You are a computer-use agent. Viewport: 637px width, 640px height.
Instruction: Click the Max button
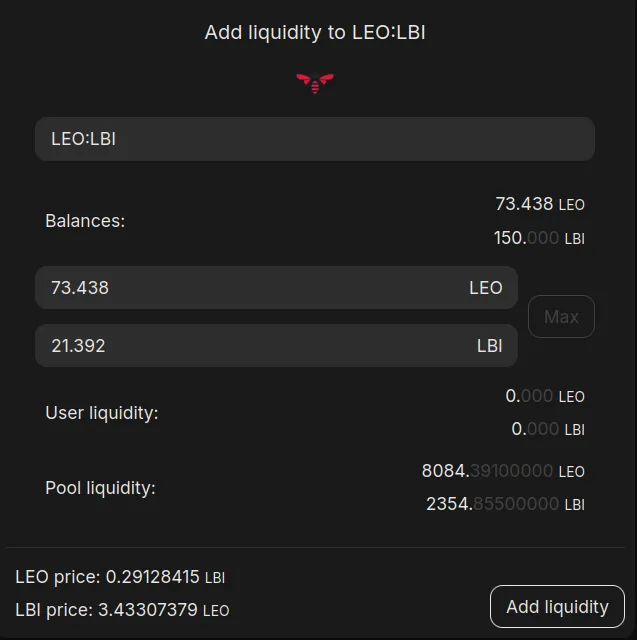(561, 317)
